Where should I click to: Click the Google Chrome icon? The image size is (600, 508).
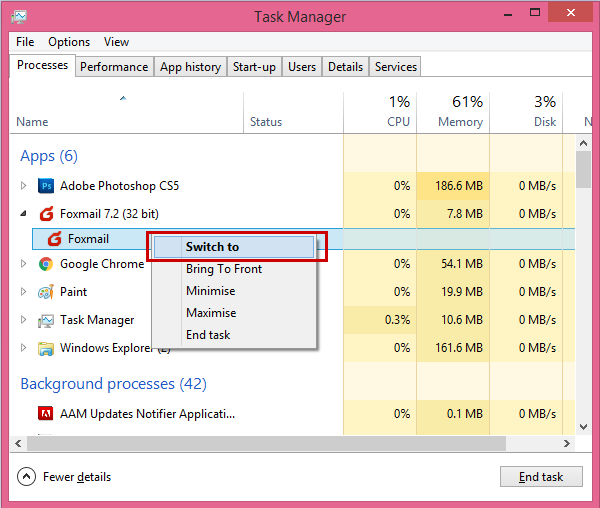pos(46,264)
